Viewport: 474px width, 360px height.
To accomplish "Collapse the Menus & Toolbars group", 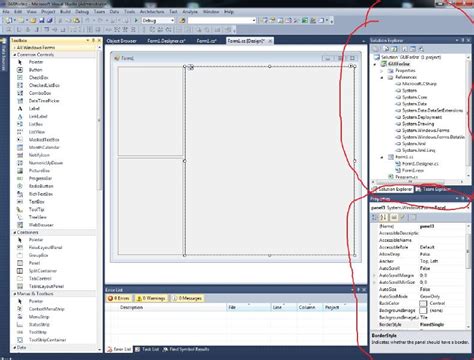I will (x=14, y=294).
